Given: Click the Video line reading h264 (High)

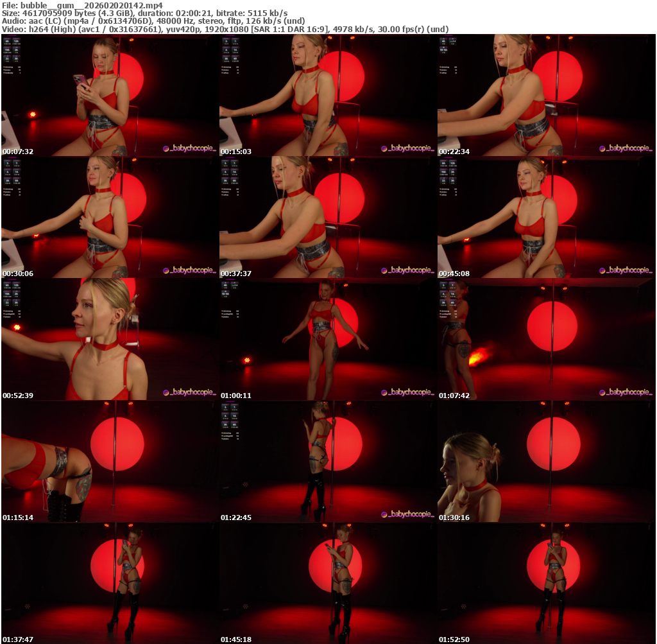Looking at the screenshot, I should pos(225,29).
